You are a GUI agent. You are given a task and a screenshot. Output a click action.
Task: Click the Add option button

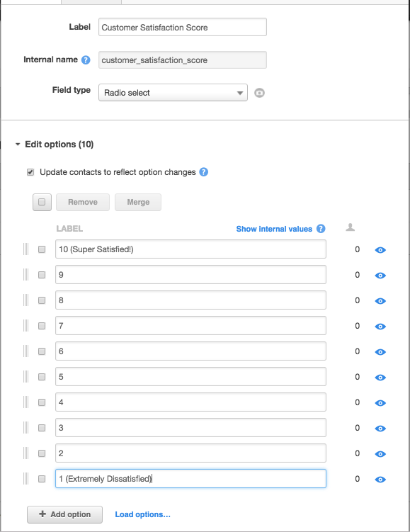click(x=64, y=514)
